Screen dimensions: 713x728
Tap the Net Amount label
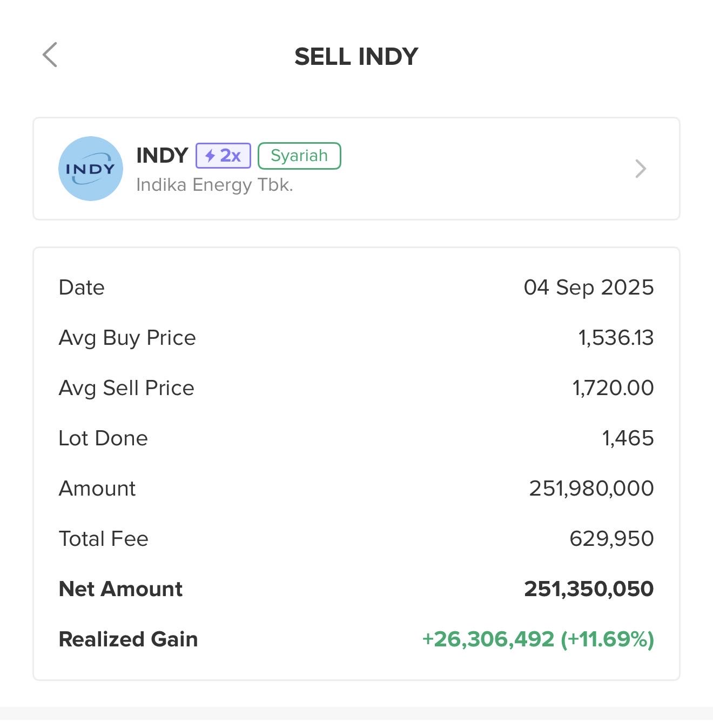pyautogui.click(x=120, y=589)
